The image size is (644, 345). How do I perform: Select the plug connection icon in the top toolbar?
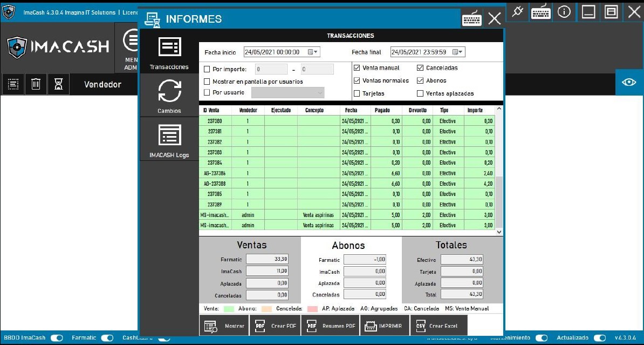point(517,12)
